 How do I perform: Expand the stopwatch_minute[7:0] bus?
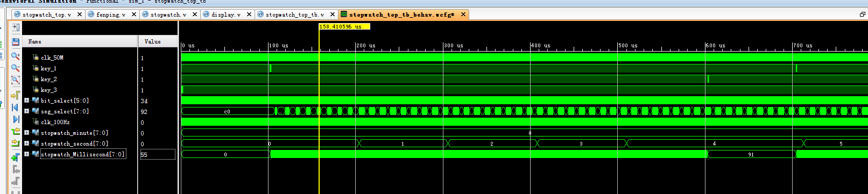(26, 132)
